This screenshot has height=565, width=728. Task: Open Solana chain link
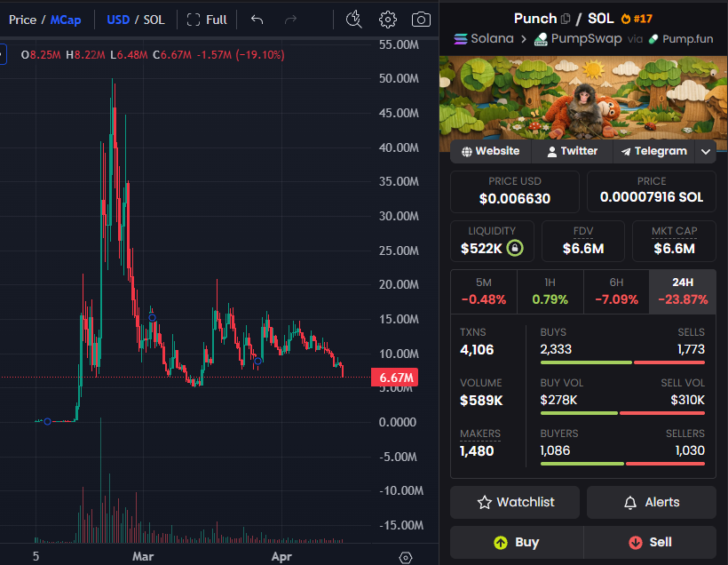484,38
